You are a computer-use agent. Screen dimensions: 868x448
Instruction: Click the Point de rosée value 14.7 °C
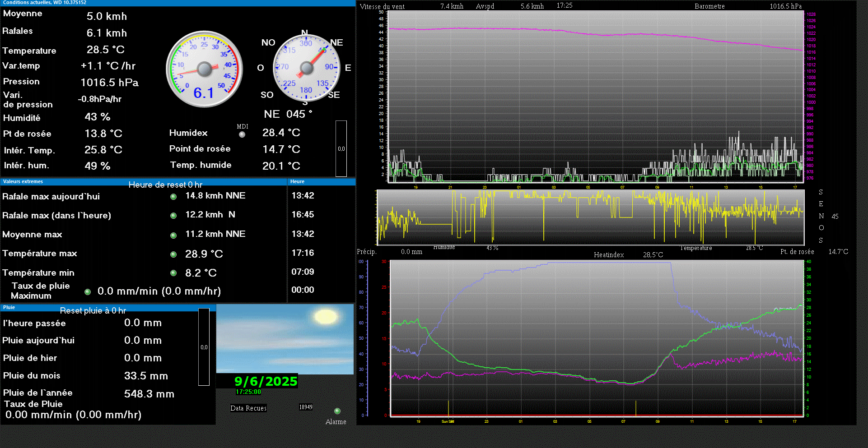281,150
